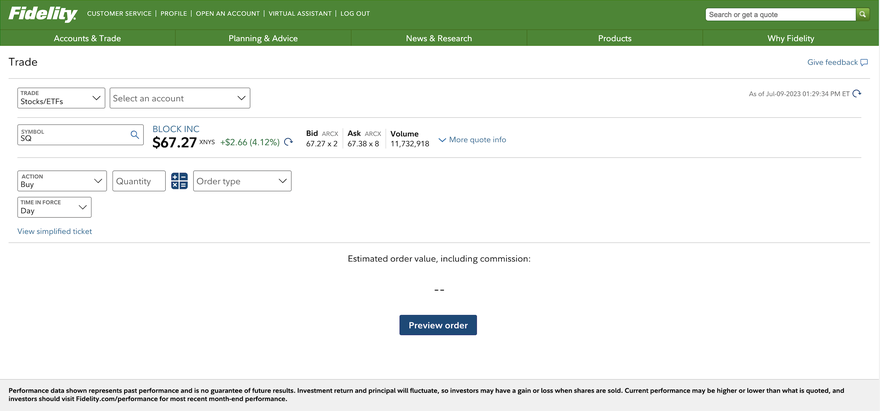Screen dimensions: 880x411
Task: Click the BLOCK INC company name link
Action: (x=176, y=129)
